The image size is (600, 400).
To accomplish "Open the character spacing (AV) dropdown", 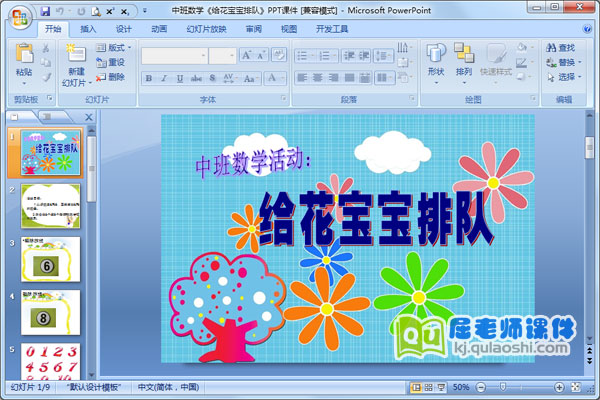I will point(230,78).
